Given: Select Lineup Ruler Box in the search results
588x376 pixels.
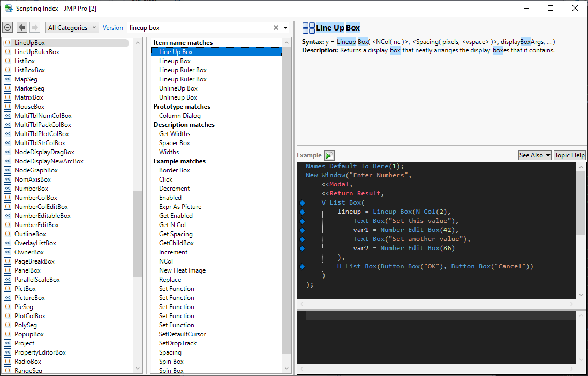Looking at the screenshot, I should (x=183, y=70).
